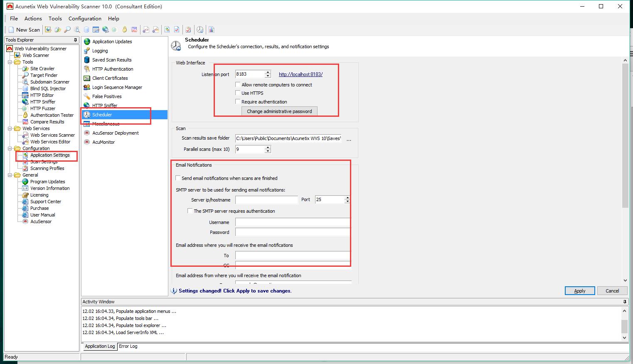Check the Use HTTPS option
This screenshot has width=633, height=364.
238,93
